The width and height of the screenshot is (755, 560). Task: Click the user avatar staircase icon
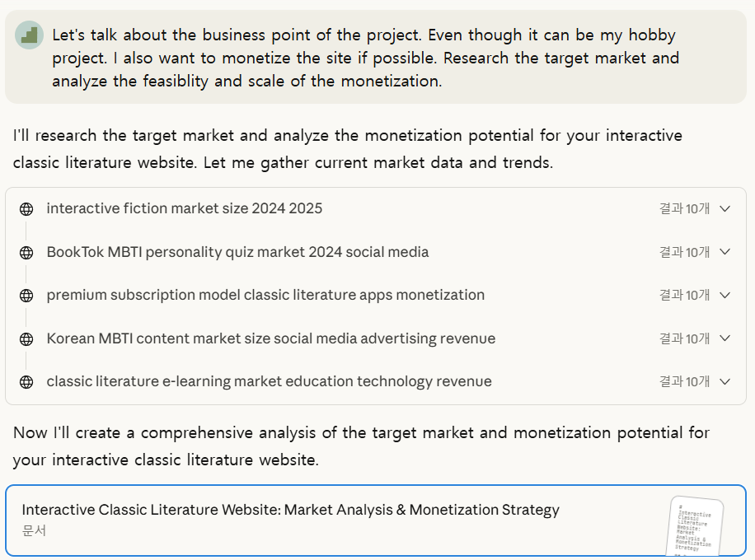coord(30,35)
